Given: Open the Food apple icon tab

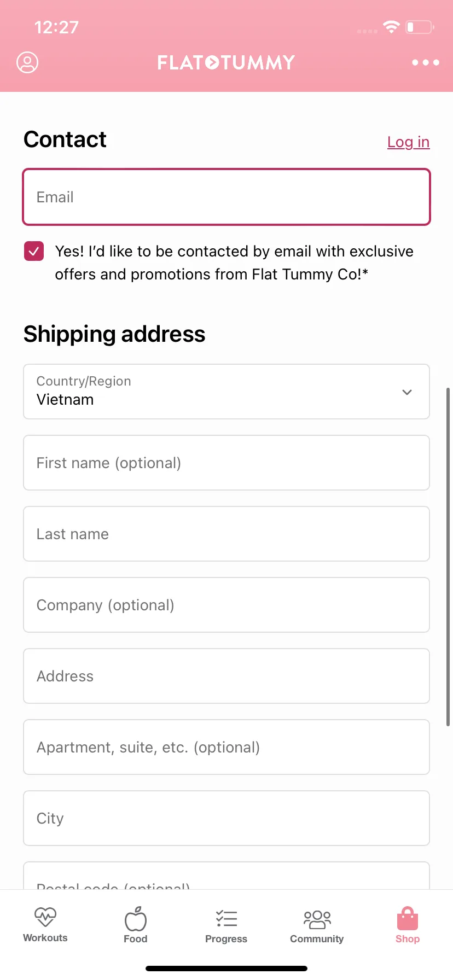Looking at the screenshot, I should point(136,925).
